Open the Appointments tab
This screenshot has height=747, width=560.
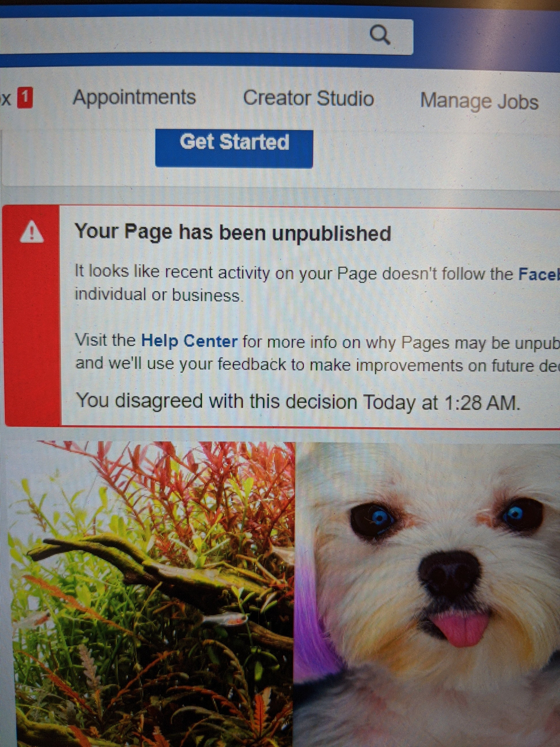coord(134,98)
